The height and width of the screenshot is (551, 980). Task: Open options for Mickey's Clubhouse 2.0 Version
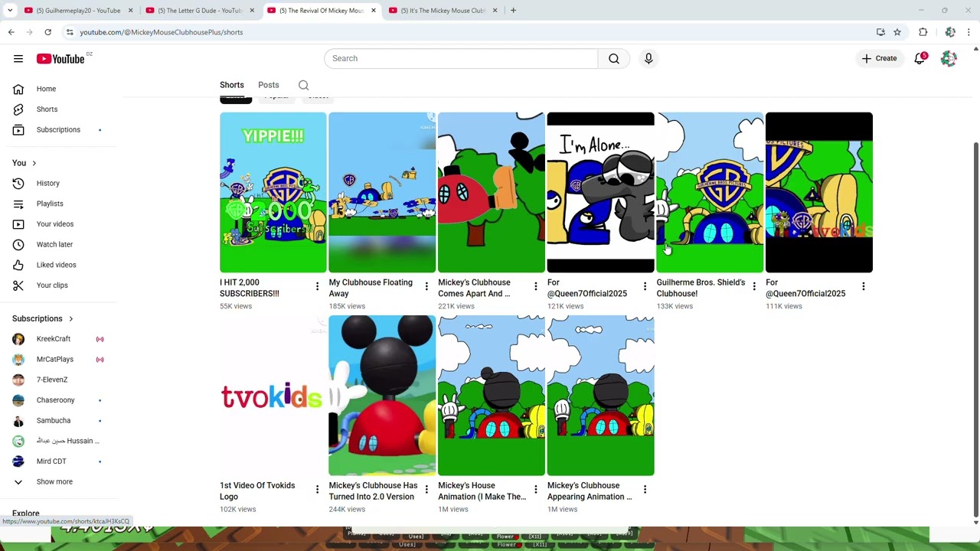coord(426,490)
